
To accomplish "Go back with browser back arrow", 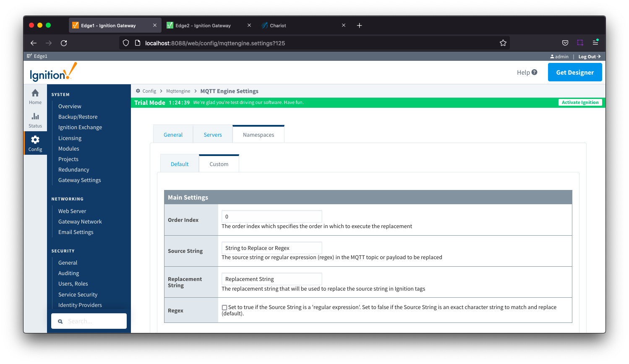I will pos(34,43).
